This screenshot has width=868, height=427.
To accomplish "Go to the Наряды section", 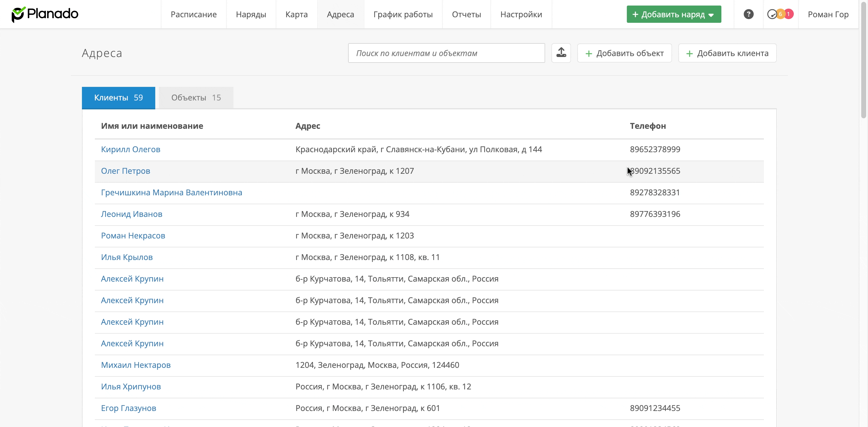I will (x=251, y=14).
